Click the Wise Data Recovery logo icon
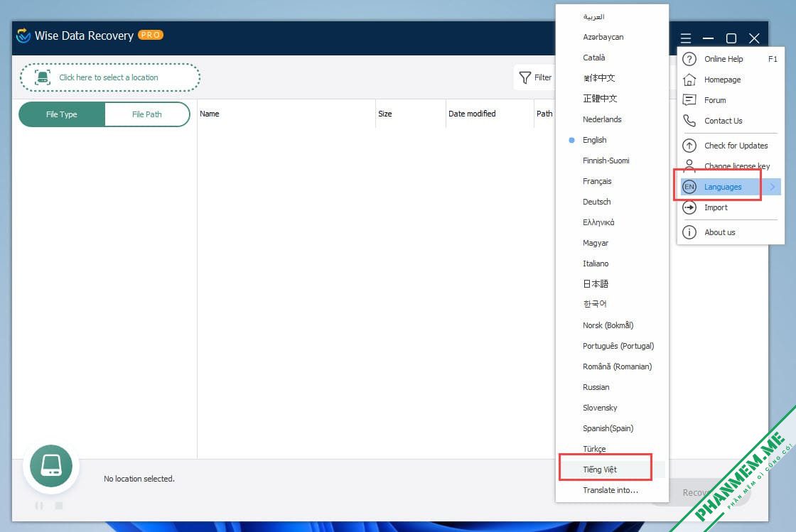This screenshot has height=532, width=796. click(23, 36)
